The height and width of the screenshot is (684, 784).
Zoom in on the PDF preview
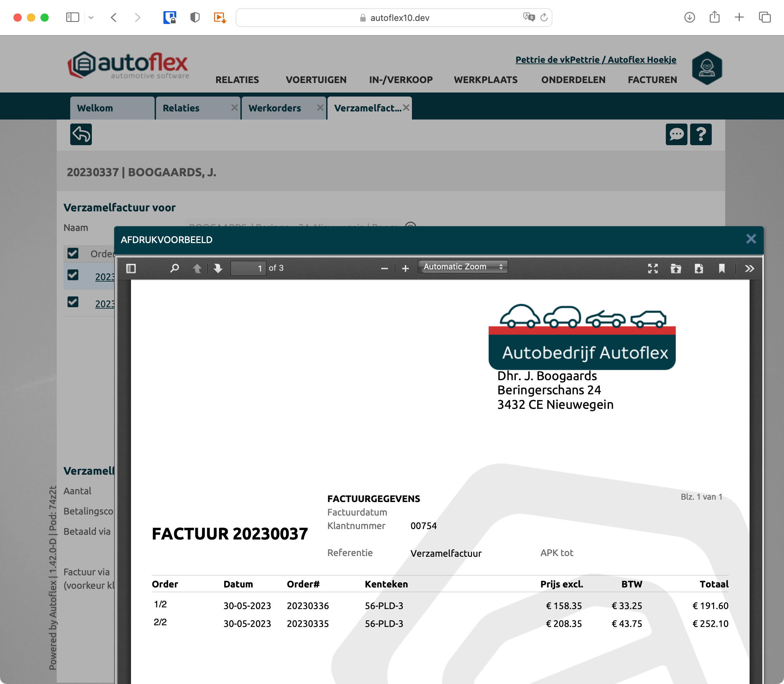point(406,269)
